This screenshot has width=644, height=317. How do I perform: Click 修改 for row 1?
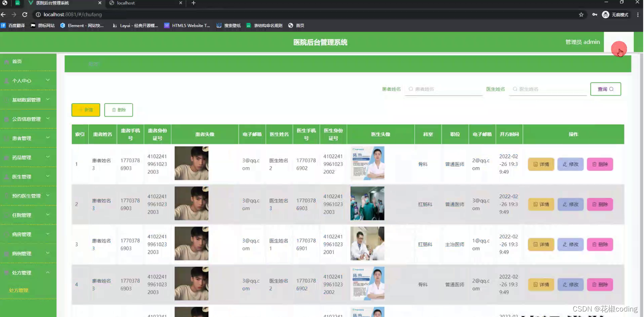click(x=571, y=164)
